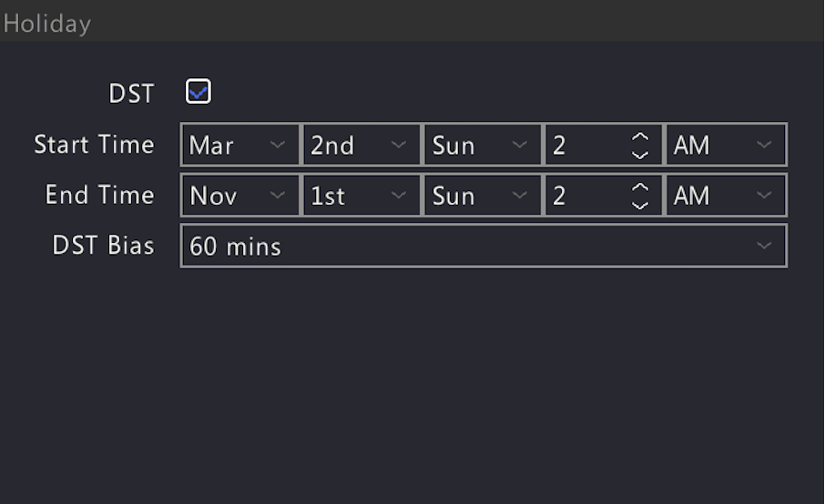Image resolution: width=825 pixels, height=504 pixels.
Task: Open the End Time AM/PM dropdown
Action: click(726, 196)
